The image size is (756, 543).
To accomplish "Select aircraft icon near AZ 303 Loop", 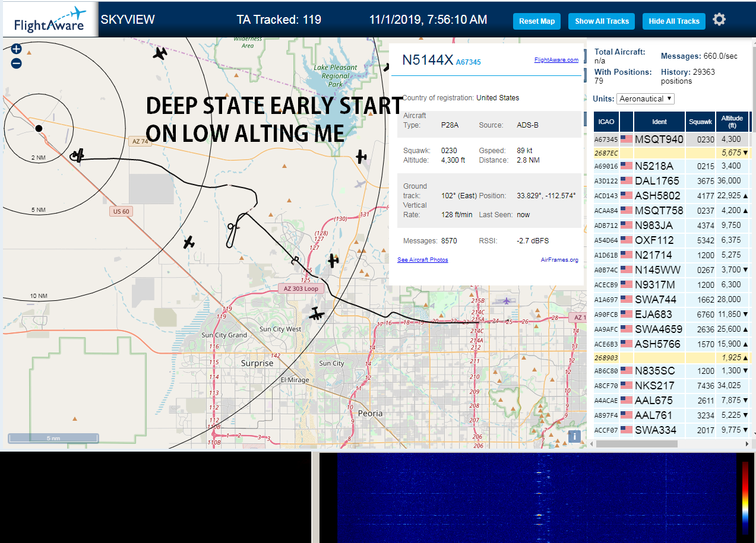I will coord(333,260).
